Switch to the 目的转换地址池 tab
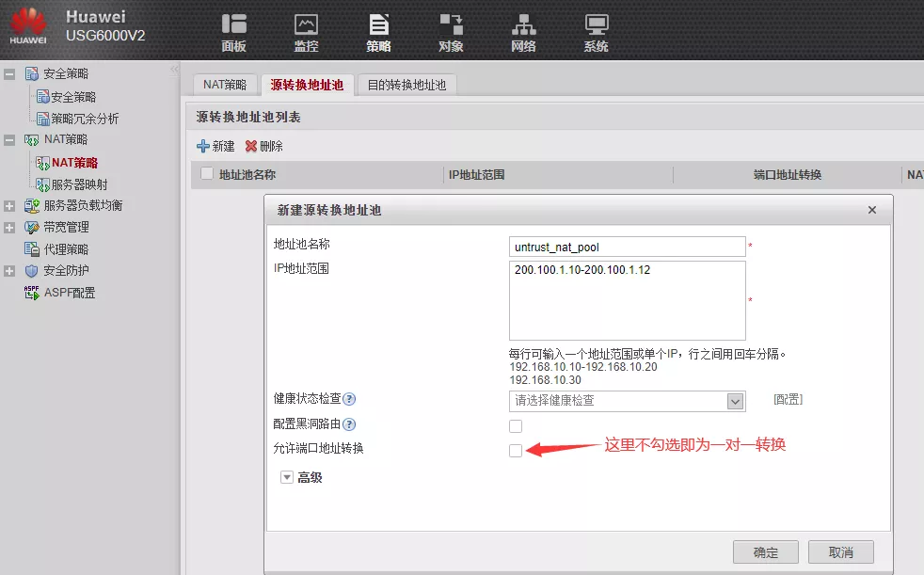 (406, 85)
